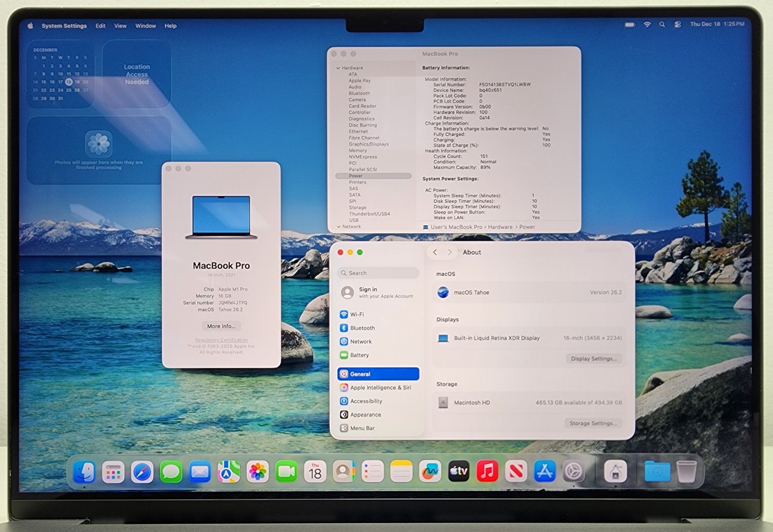This screenshot has height=532, width=773.
Task: Select Power in System Information sidebar
Action: [x=373, y=176]
